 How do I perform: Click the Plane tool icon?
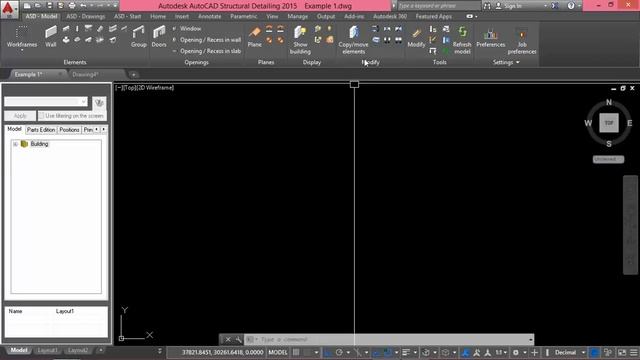click(x=255, y=33)
